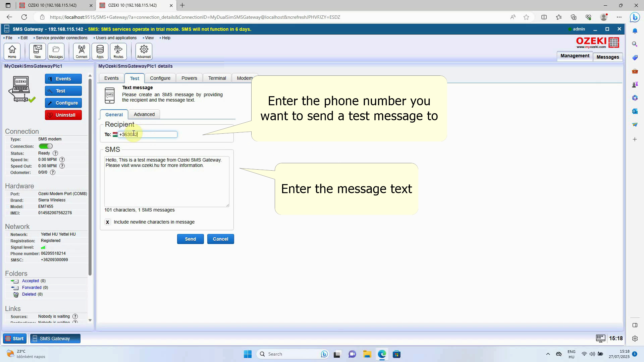The image size is (644, 362).
Task: Switch to the Events tab
Action: click(x=111, y=78)
